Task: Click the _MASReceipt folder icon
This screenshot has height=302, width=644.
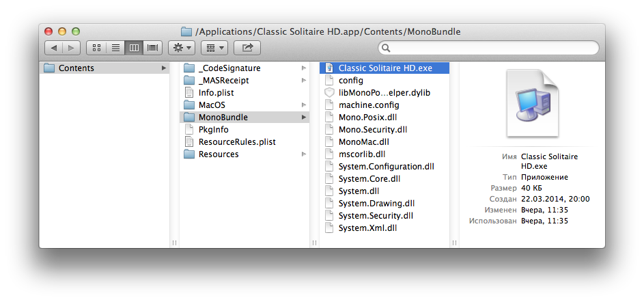Action: click(189, 81)
